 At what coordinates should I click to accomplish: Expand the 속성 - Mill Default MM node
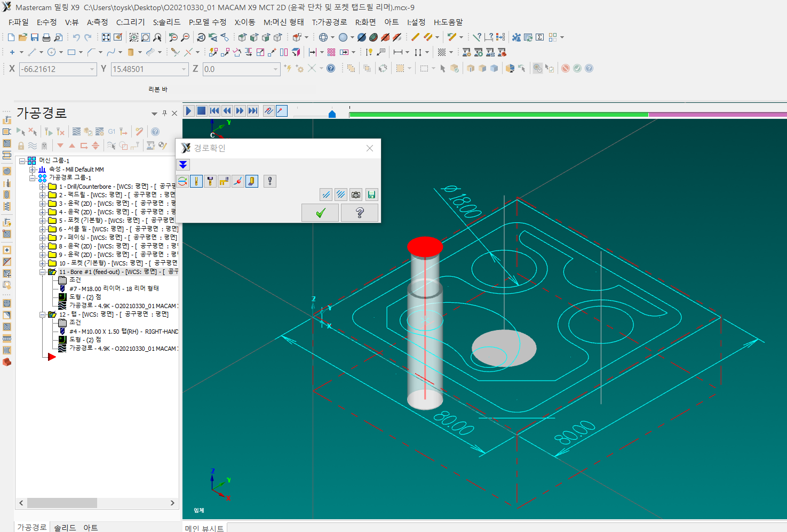tap(32, 170)
